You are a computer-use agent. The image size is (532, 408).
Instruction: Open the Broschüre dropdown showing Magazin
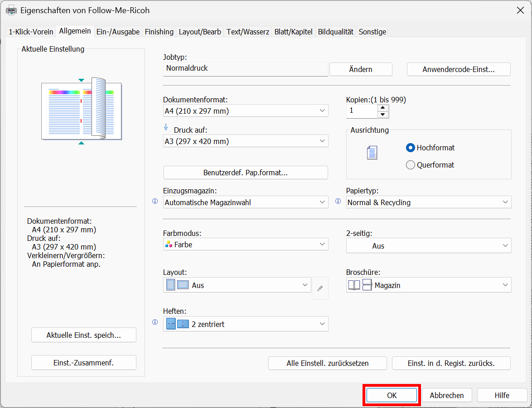pyautogui.click(x=428, y=285)
